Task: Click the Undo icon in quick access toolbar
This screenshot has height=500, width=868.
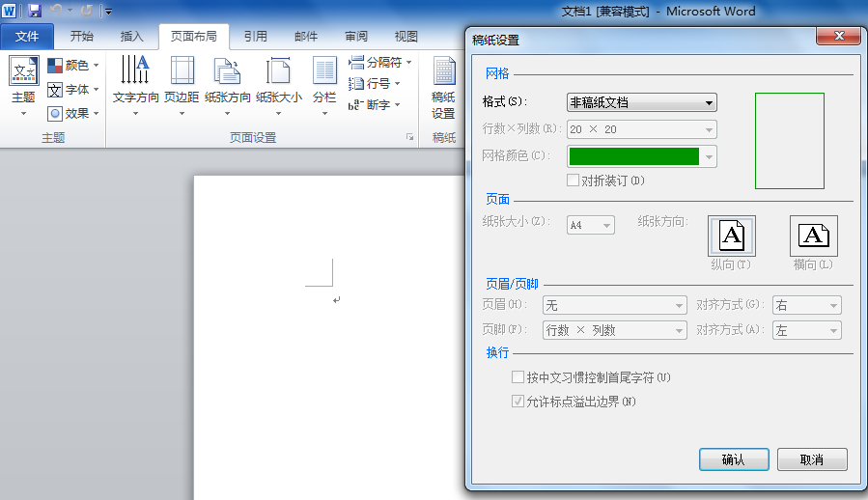Action: click(55, 11)
